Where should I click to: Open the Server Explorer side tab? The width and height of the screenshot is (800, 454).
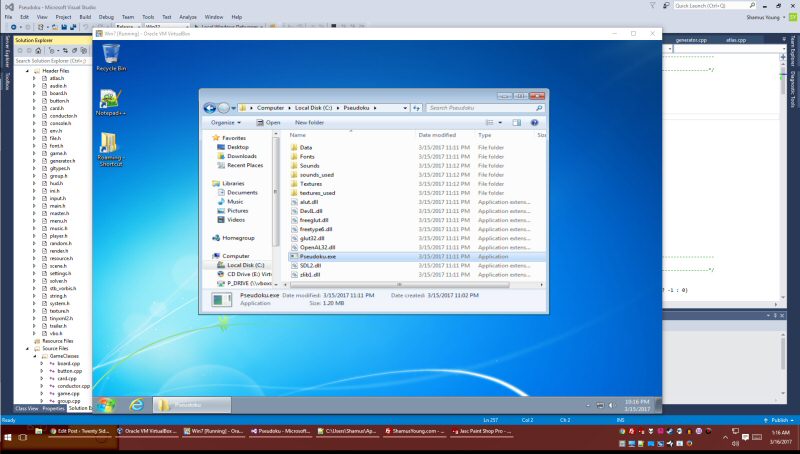click(7, 52)
